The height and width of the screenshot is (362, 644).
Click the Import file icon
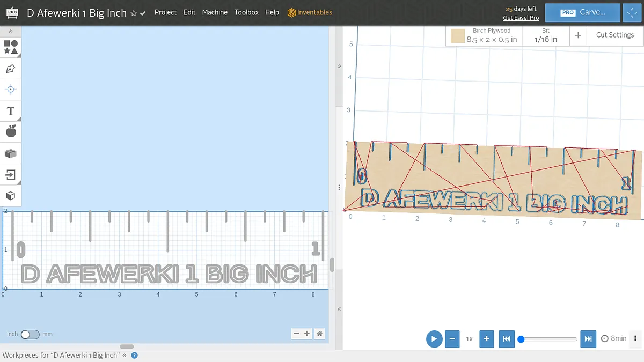tap(10, 174)
